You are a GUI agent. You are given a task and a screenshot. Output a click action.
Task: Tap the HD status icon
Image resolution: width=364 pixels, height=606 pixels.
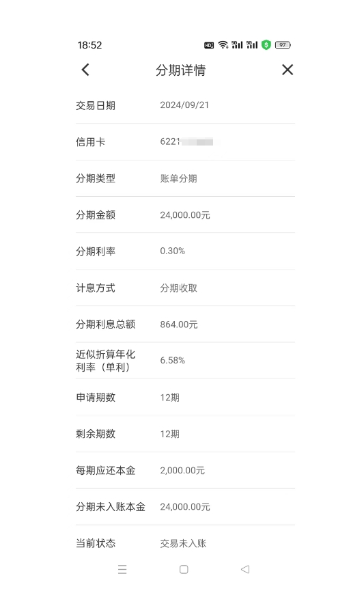click(x=209, y=45)
